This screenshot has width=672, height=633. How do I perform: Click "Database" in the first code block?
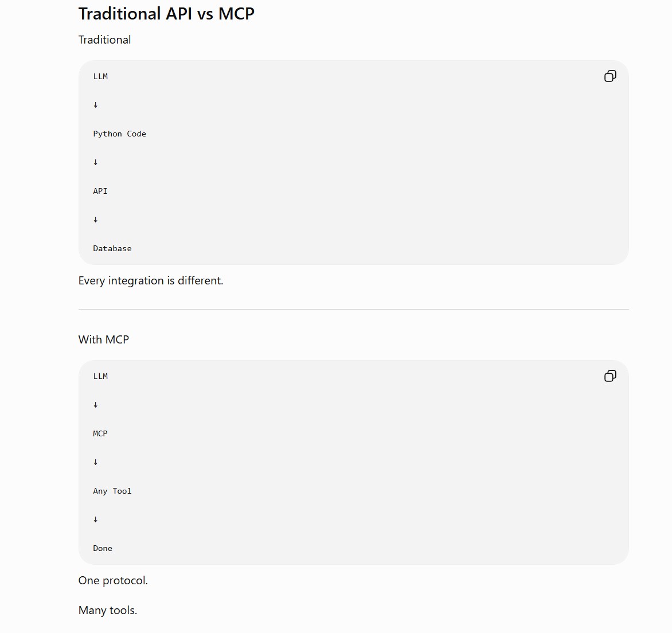pos(112,249)
